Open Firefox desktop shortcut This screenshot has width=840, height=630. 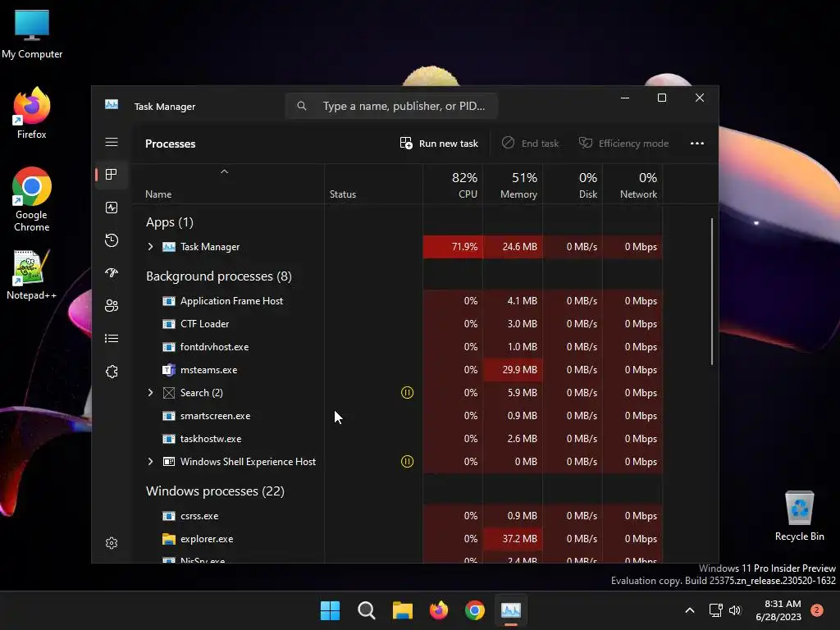(x=32, y=113)
